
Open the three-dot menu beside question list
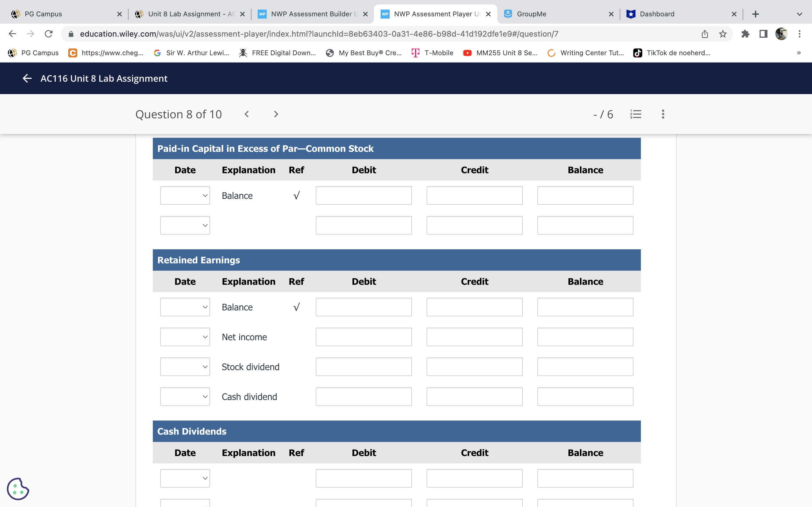663,114
